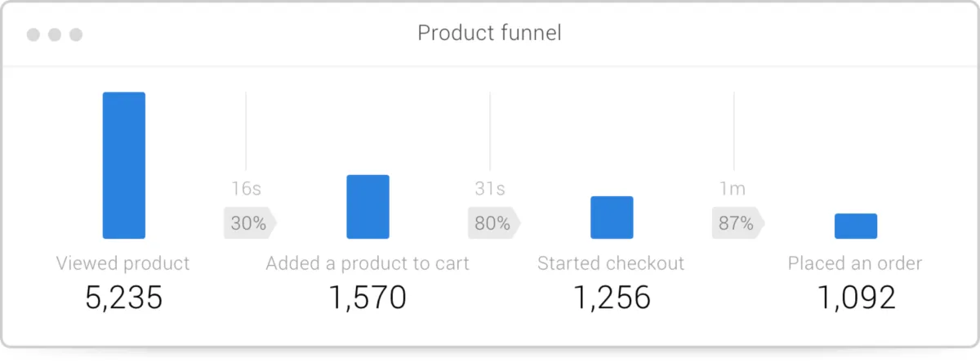Click the 1,256 checkout count

click(612, 298)
